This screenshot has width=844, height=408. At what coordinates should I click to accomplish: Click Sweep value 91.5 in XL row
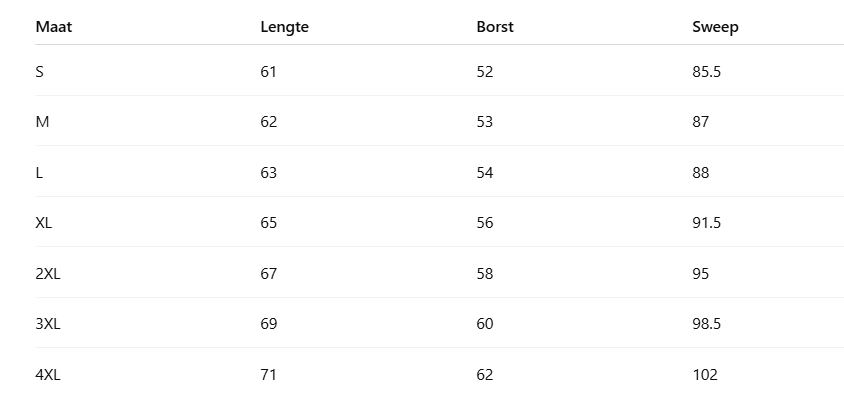[706, 223]
